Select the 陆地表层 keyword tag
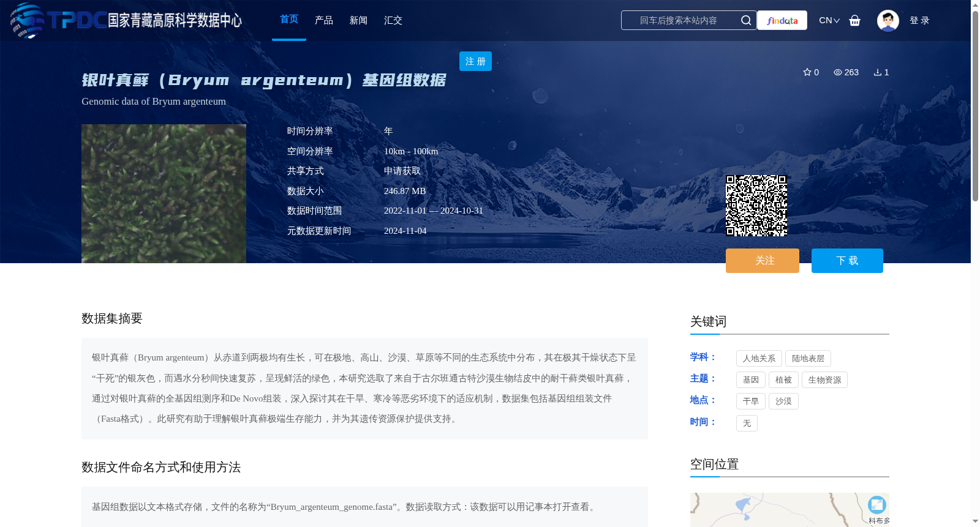 click(x=808, y=359)
